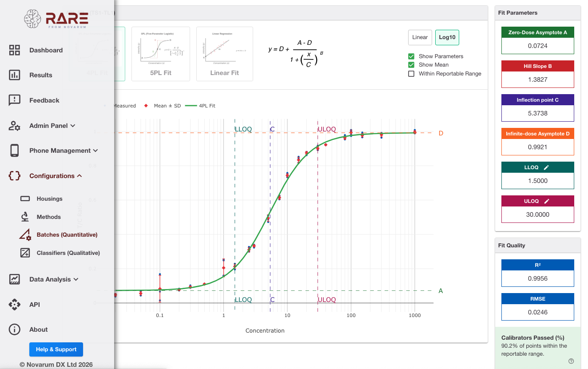Edit ULOQ with the pencil icon
588x369 pixels.
click(547, 201)
